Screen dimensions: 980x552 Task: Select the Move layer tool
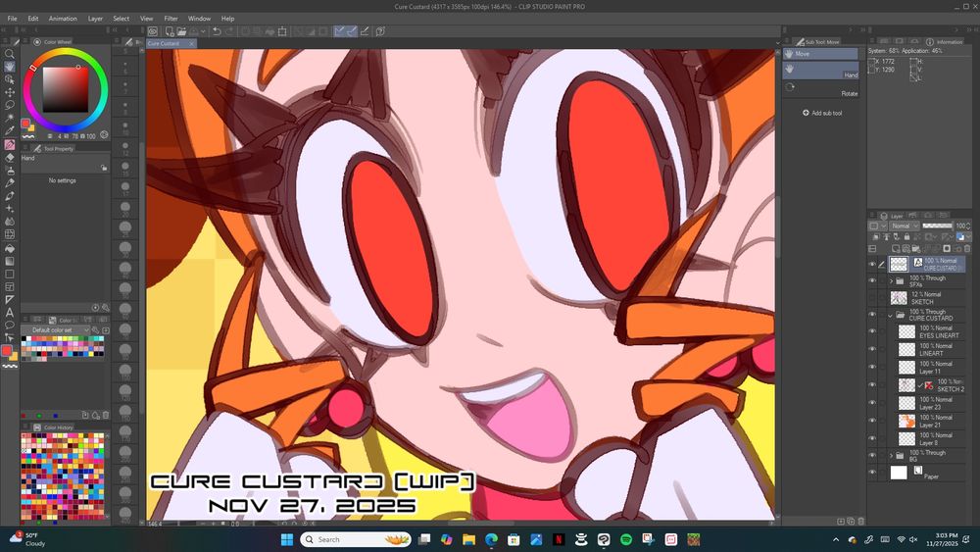(10, 92)
